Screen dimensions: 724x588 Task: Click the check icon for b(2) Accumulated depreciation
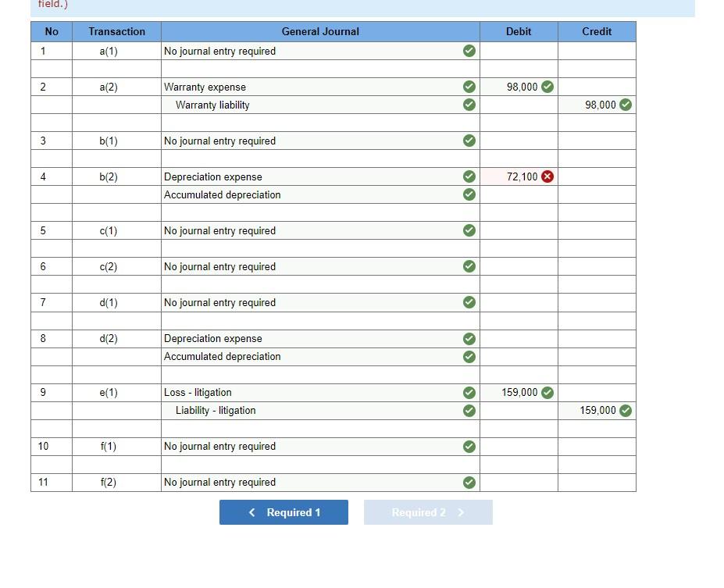pos(469,194)
